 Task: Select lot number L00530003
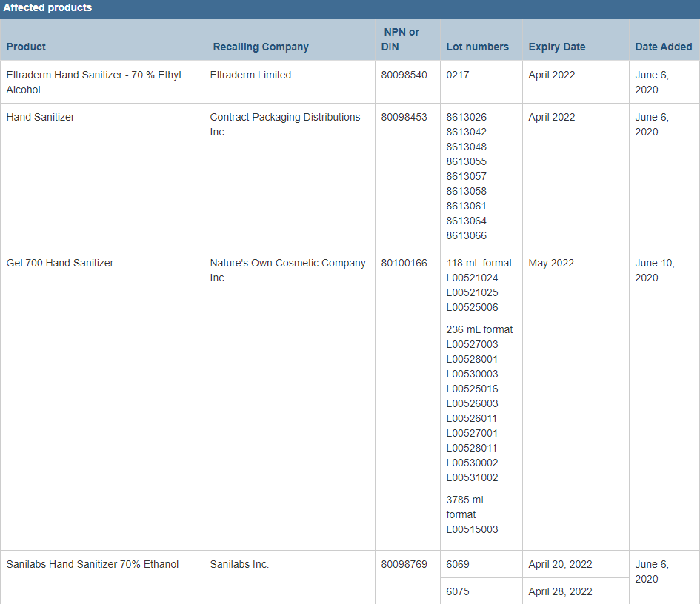tap(472, 374)
